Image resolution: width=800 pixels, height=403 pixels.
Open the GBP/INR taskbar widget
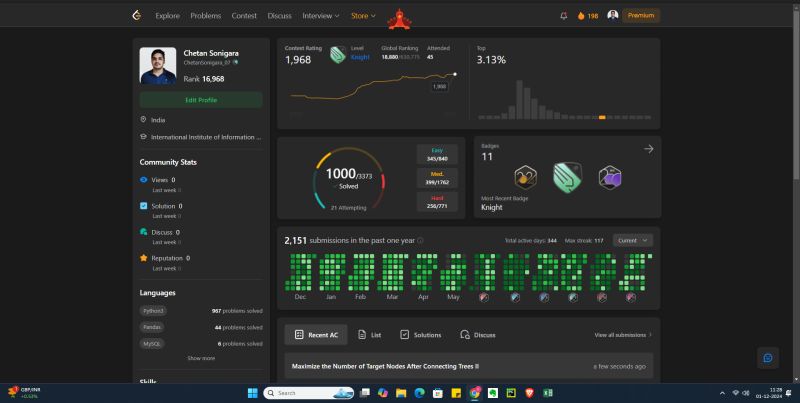point(24,393)
